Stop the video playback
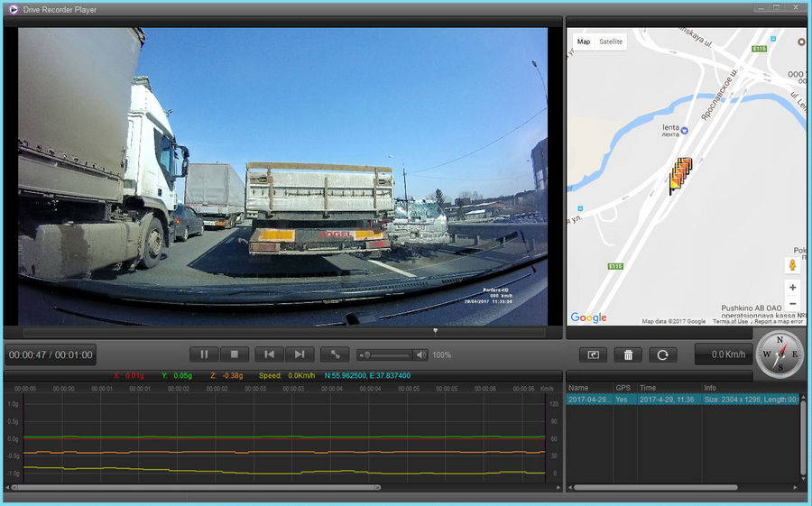Screen dimensions: 812x506 tap(234, 354)
